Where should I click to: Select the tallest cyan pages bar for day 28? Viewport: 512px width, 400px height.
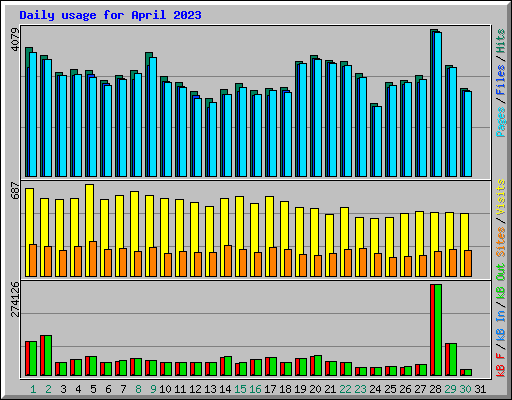[438, 104]
